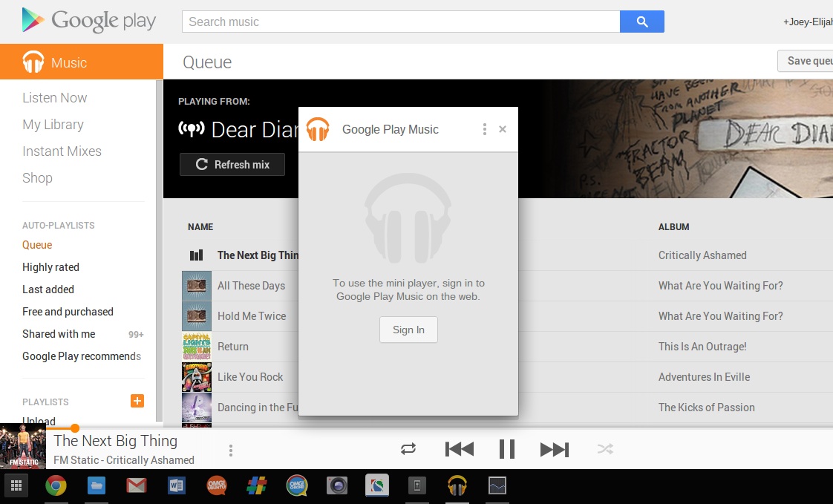Image resolution: width=833 pixels, height=504 pixels.
Task: Open Listen Now in sidebar
Action: tap(54, 98)
